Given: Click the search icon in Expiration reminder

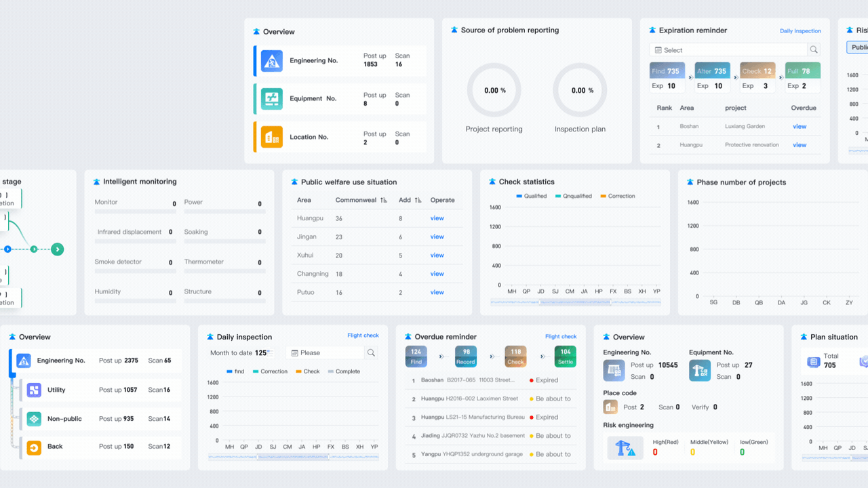Looking at the screenshot, I should click(x=814, y=49).
